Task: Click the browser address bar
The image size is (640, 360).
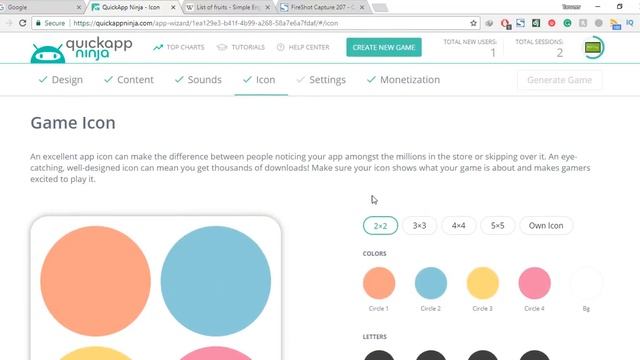Action: (256, 23)
